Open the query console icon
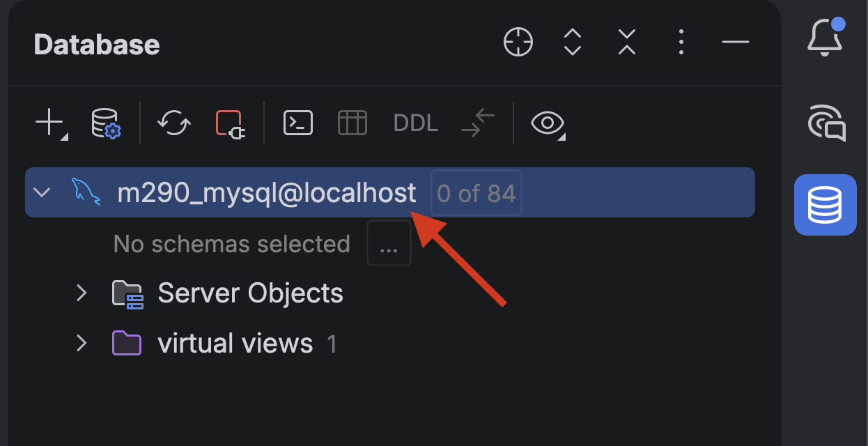Screen dimensions: 868x446 point(298,123)
